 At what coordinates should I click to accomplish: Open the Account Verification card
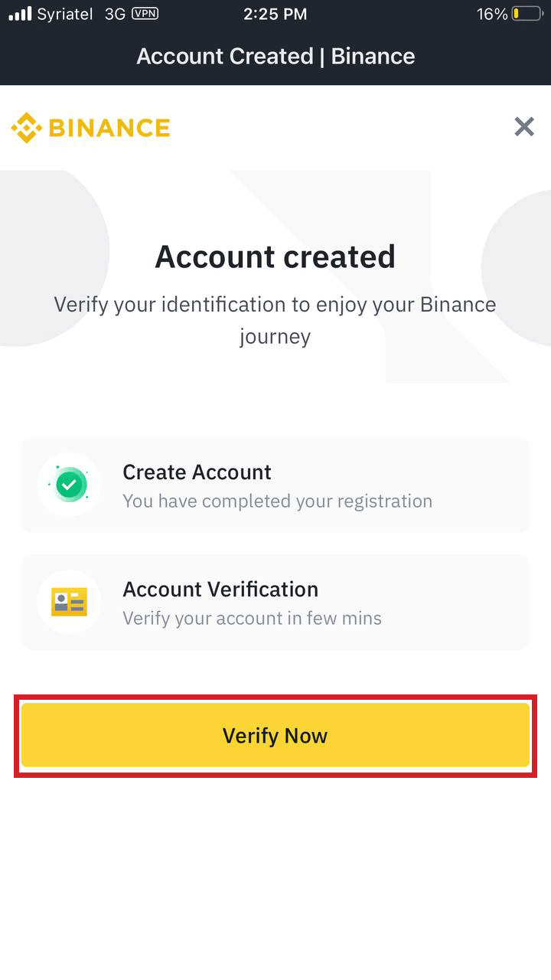tap(275, 603)
